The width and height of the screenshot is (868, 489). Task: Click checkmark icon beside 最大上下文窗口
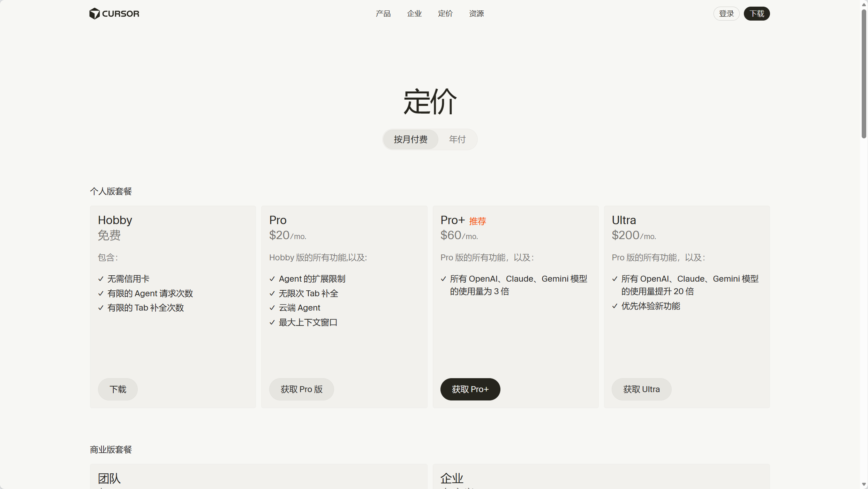272,322
